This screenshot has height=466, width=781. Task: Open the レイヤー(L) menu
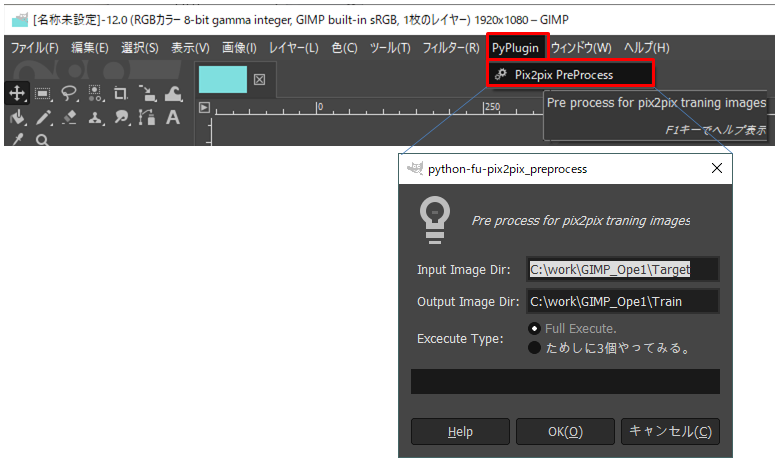pos(294,48)
